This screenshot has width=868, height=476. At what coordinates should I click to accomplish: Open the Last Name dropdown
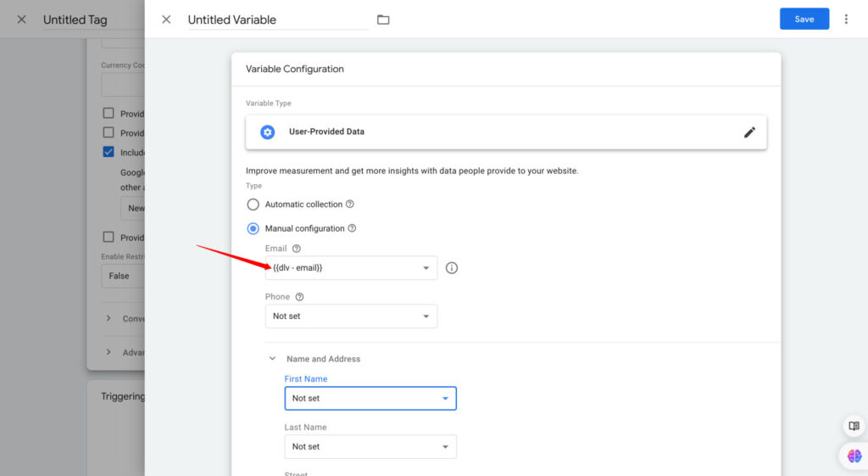(x=370, y=446)
